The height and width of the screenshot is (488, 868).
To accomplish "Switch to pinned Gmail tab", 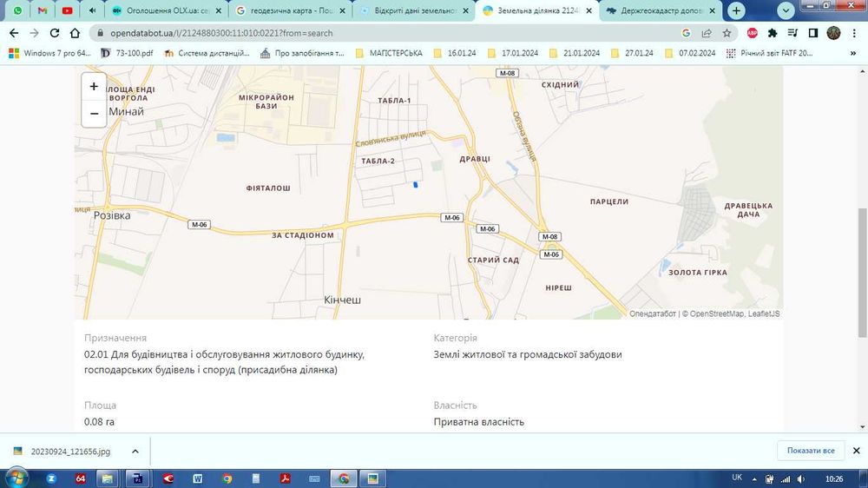I will tap(43, 10).
